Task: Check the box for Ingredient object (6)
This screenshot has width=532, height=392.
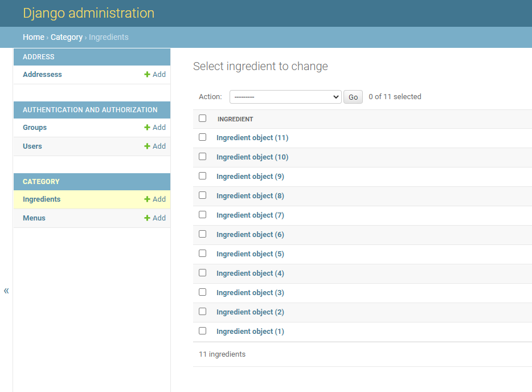Action: point(203,234)
